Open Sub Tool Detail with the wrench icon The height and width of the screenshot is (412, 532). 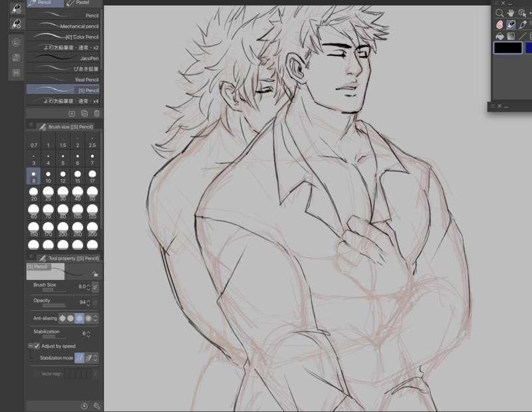pos(96,406)
